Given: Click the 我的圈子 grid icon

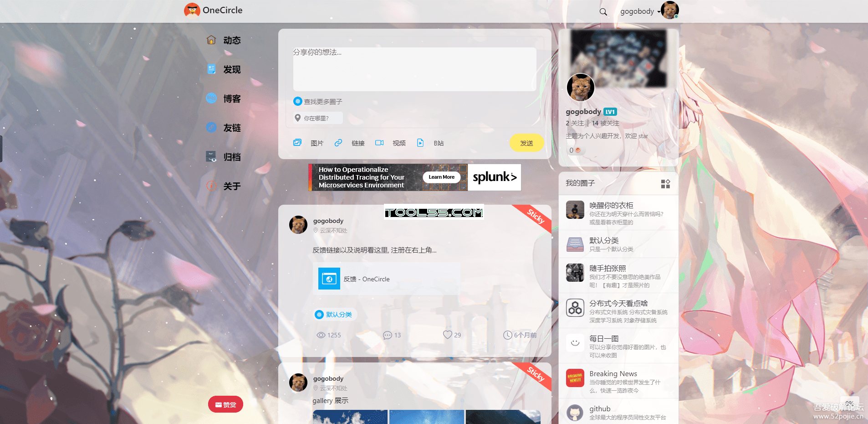Looking at the screenshot, I should coord(665,184).
